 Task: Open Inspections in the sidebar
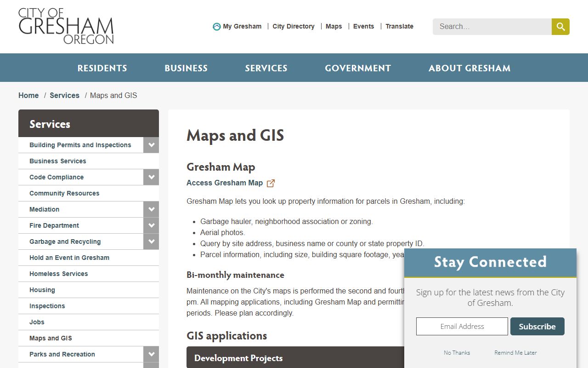pos(47,306)
